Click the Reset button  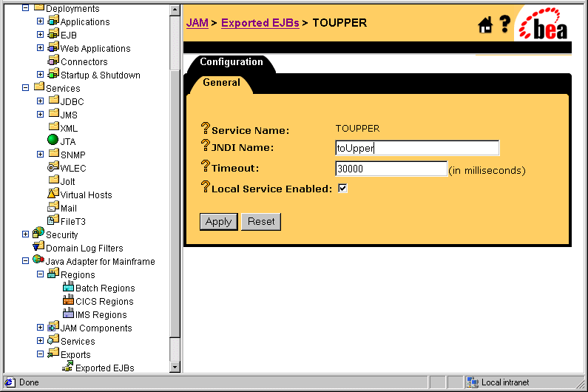[261, 222]
